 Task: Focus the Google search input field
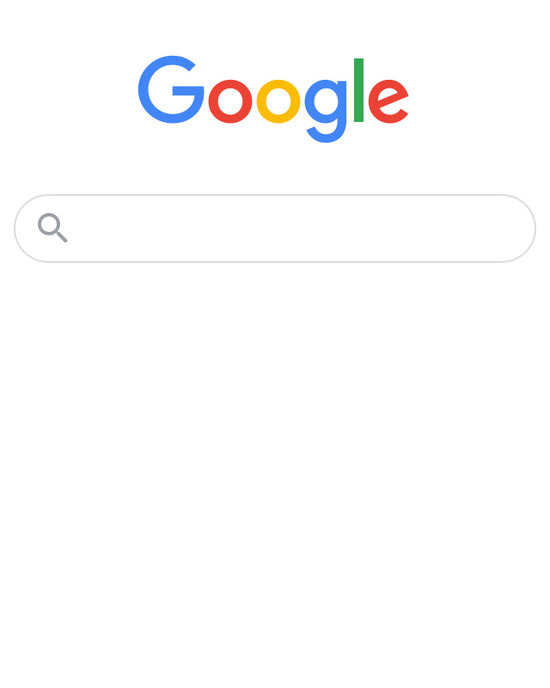(275, 228)
